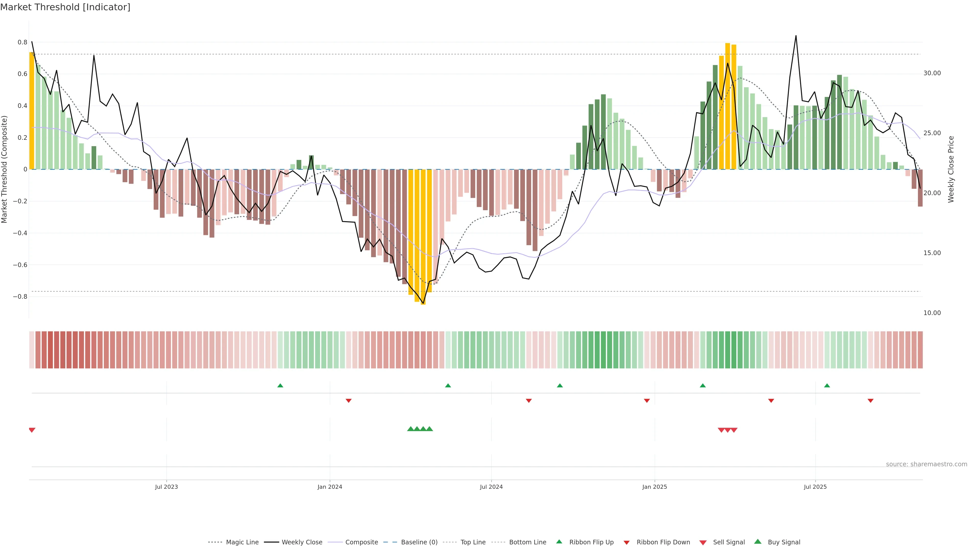Click the last red ribbon flip down triangle
Image resolution: width=980 pixels, height=551 pixels.
click(871, 400)
